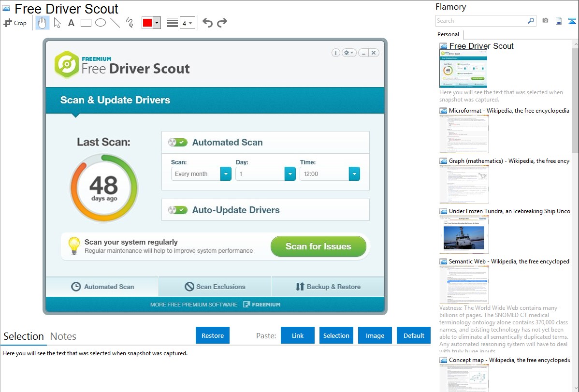Pick the ellipse shape tool
Screen dimensions: 579x392
tap(101, 23)
